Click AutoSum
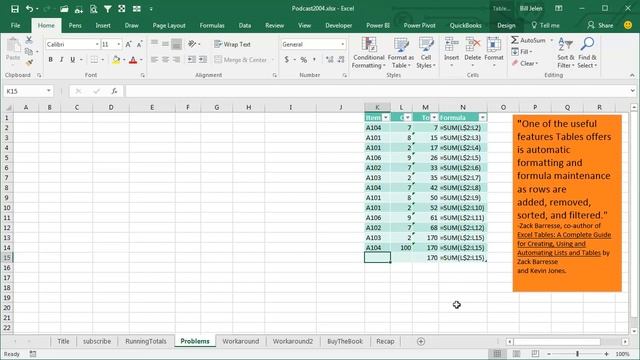 [528, 40]
